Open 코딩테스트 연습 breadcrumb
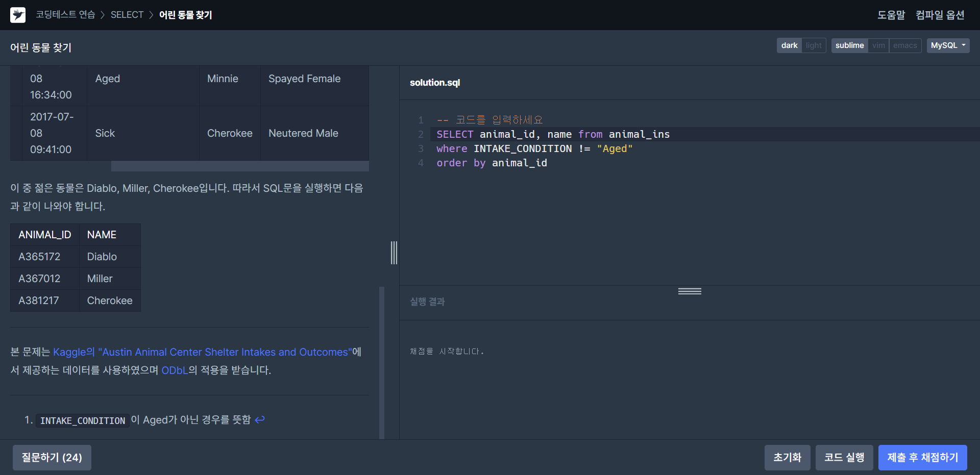The width and height of the screenshot is (980, 475). tap(65, 15)
